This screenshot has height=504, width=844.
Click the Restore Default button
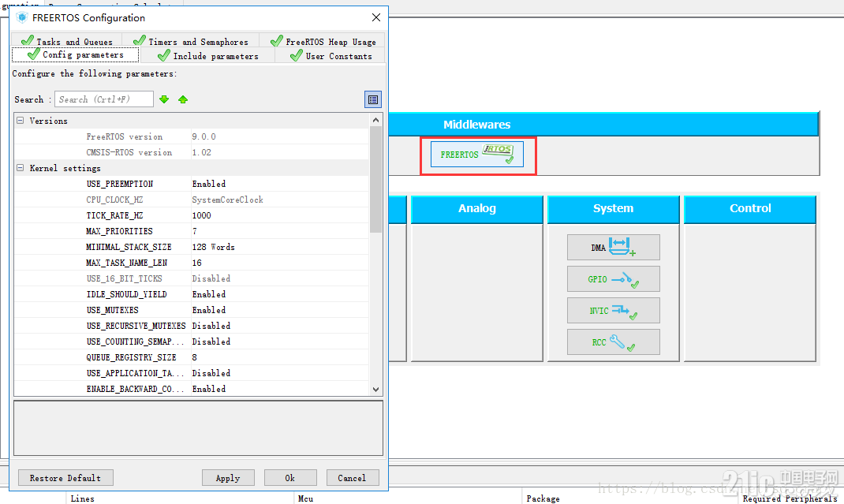[65, 478]
